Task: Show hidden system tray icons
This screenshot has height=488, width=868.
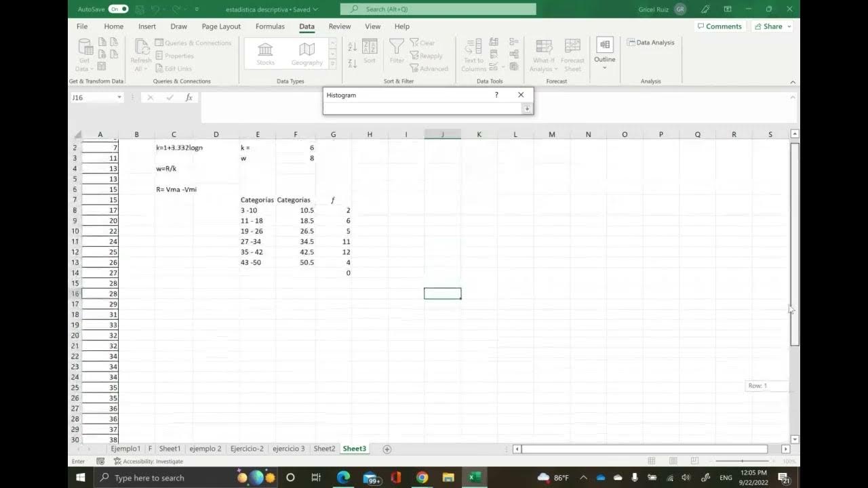Action: coord(583,477)
